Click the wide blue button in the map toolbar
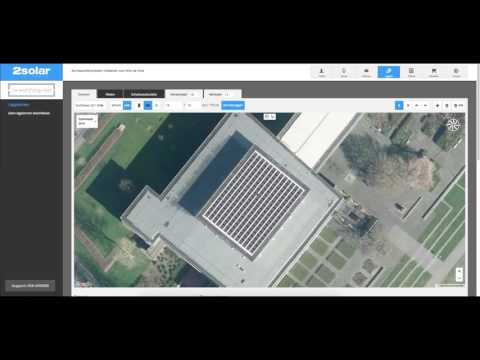Image resolution: width=480 pixels, height=360 pixels. coord(233,106)
